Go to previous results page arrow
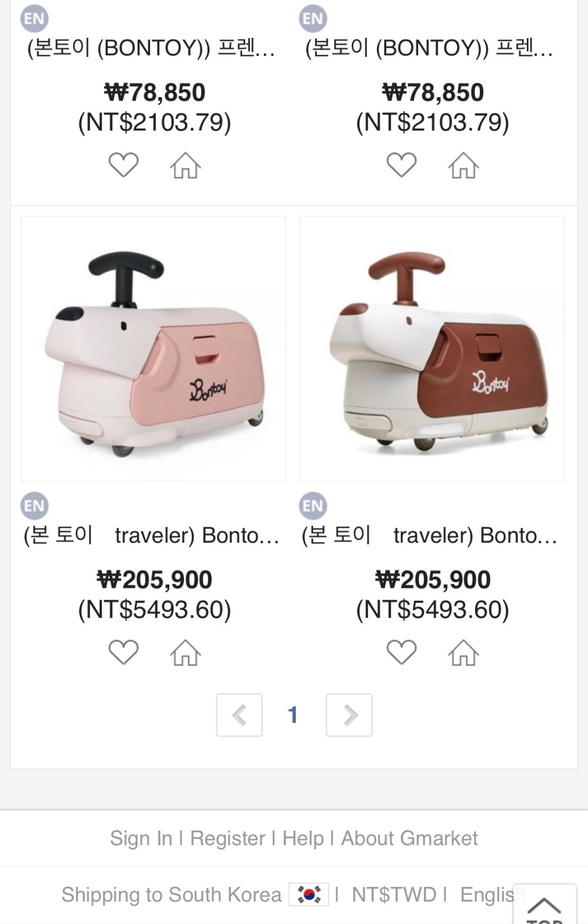This screenshot has height=924, width=588. [239, 715]
